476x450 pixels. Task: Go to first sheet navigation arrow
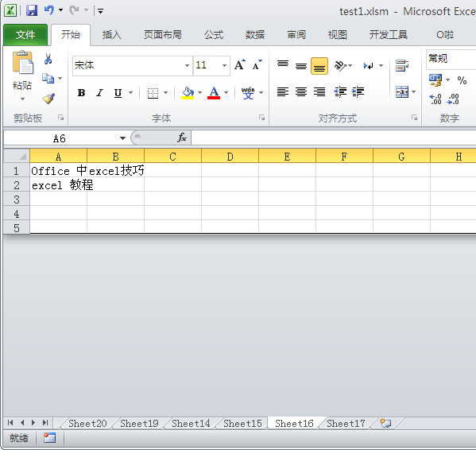tap(10, 423)
